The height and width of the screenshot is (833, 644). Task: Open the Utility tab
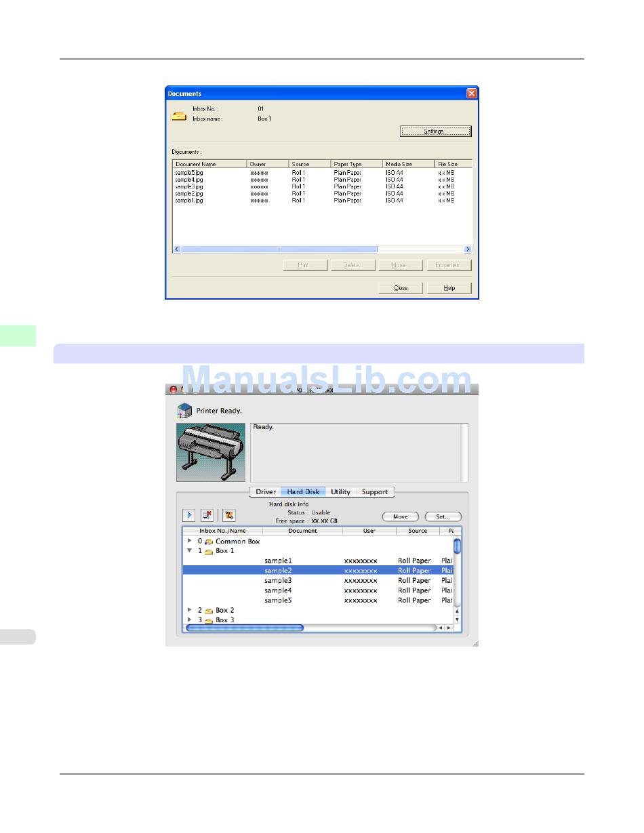[x=340, y=492]
